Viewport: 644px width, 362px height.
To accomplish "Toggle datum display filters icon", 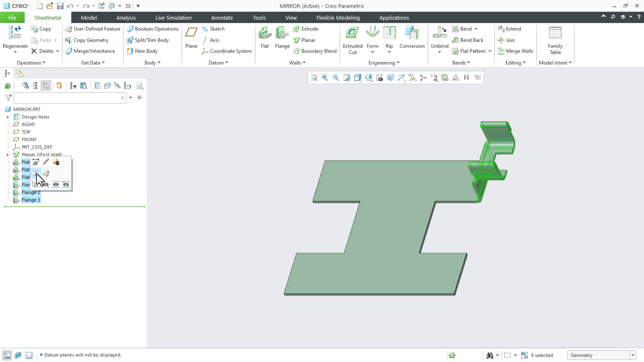I will [412, 78].
